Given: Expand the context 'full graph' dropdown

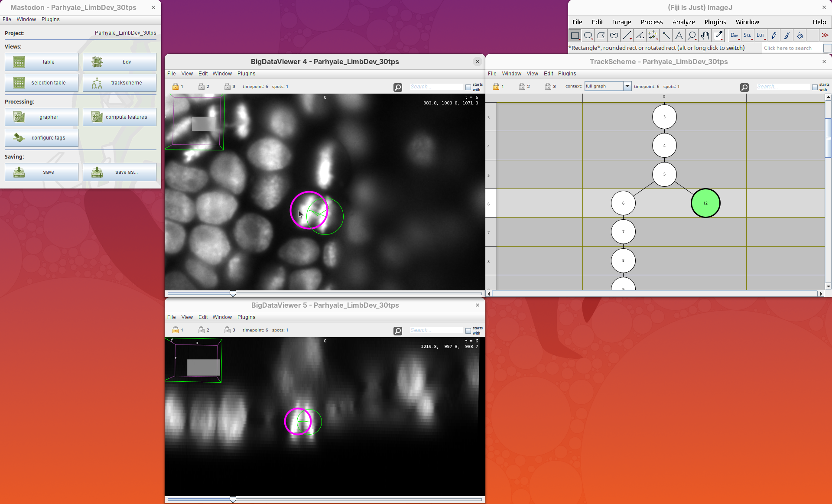Looking at the screenshot, I should pos(627,86).
